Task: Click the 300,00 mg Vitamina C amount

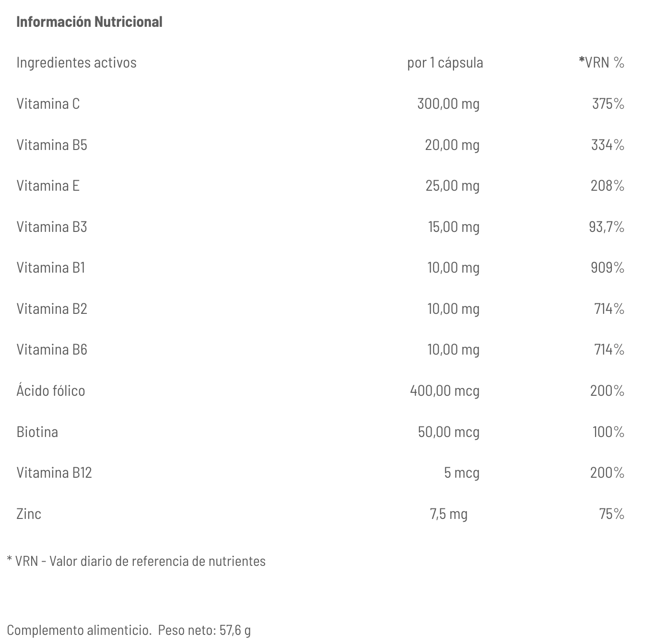Action: (x=448, y=103)
